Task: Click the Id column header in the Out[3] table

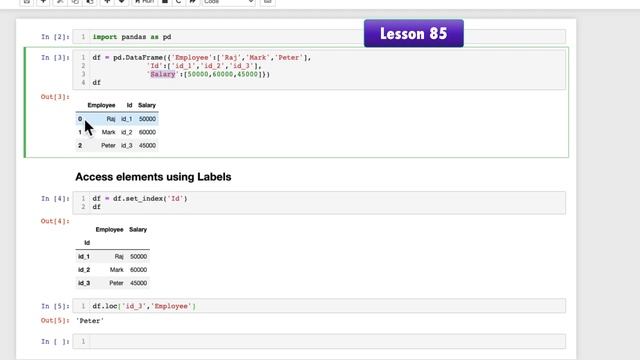Action: (x=129, y=105)
